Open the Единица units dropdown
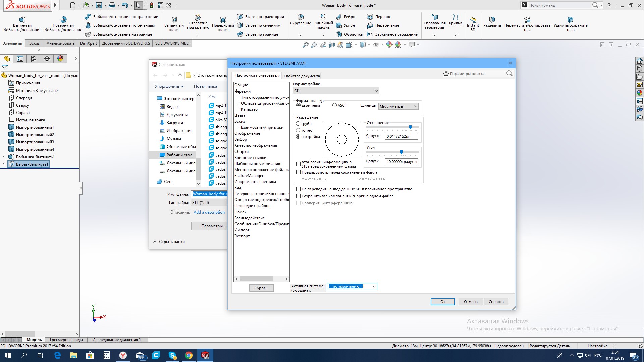 click(x=398, y=106)
